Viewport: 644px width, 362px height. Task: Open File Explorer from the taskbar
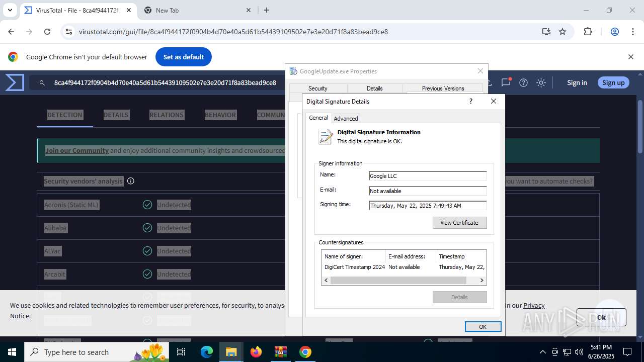coord(231,352)
